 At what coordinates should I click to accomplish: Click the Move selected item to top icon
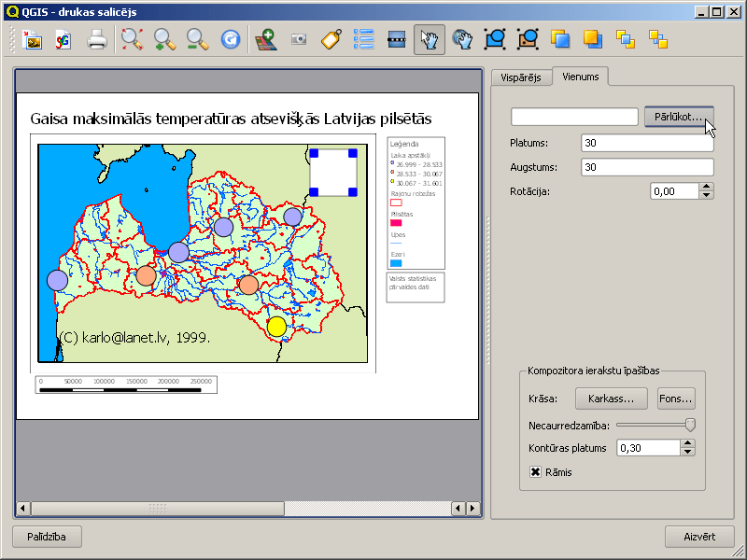click(x=626, y=39)
